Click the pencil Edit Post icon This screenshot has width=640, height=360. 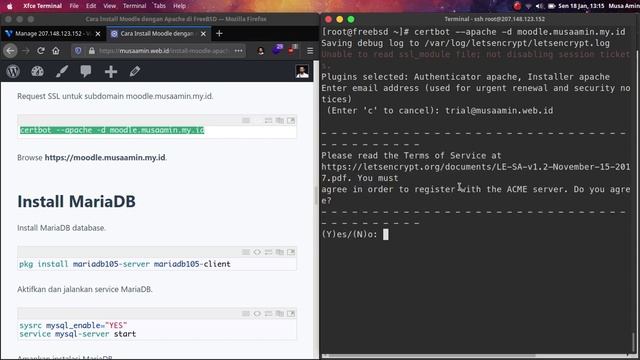[135, 71]
